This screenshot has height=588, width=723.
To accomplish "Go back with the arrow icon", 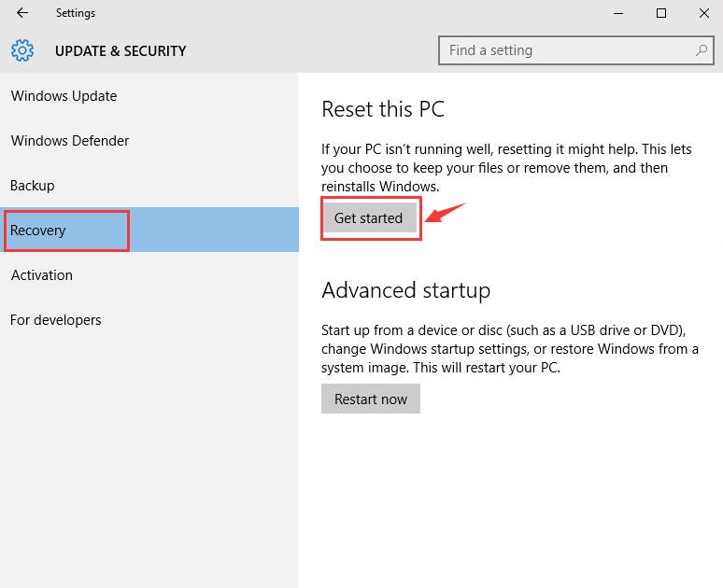I will click(22, 13).
